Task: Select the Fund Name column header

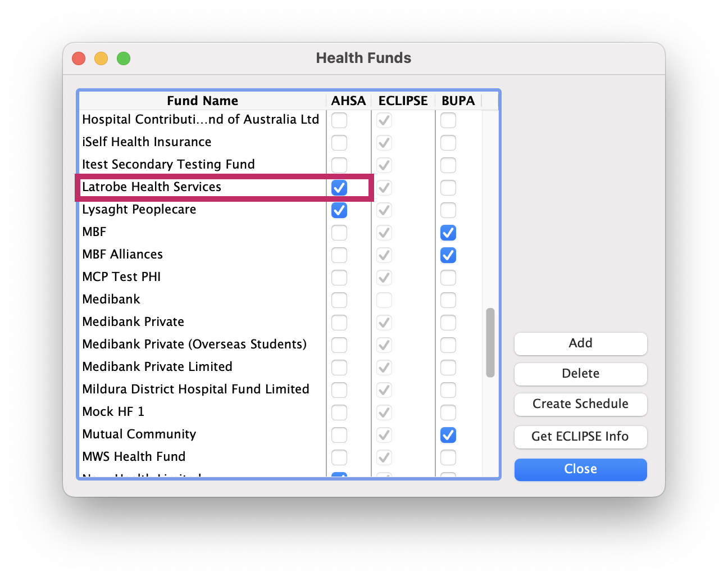Action: 202,101
